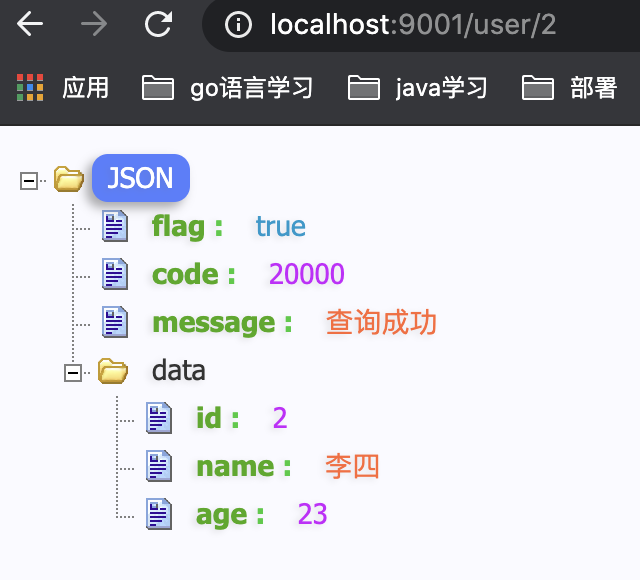Image resolution: width=640 pixels, height=580 pixels.
Task: Collapse the root JSON node
Action: coord(29,180)
